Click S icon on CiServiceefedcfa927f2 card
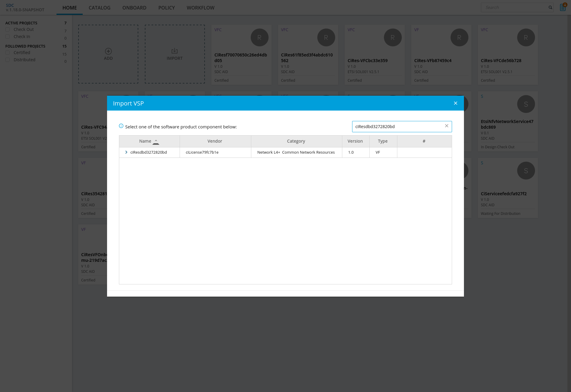 tap(526, 171)
